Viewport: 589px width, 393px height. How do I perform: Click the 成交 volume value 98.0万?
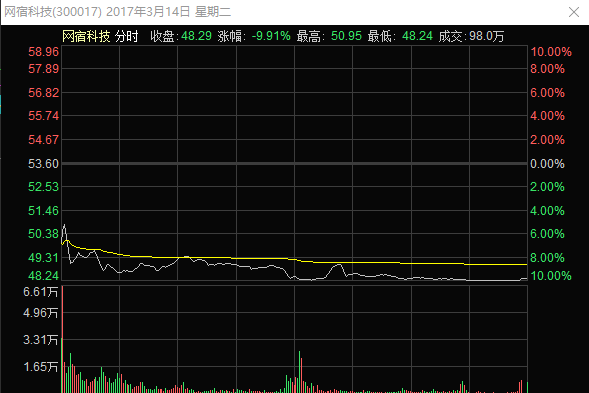(x=486, y=36)
